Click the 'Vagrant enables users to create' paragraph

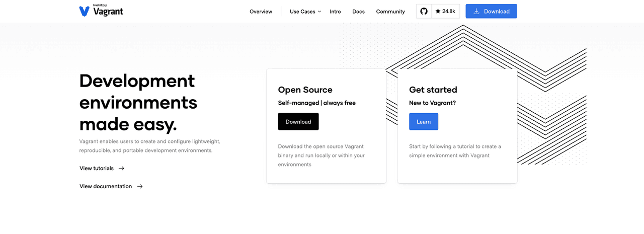click(x=150, y=146)
